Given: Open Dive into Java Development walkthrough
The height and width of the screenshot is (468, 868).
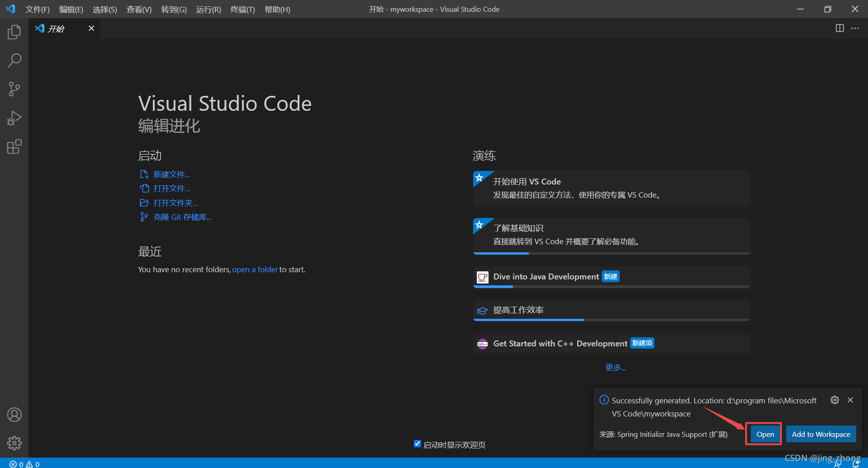Looking at the screenshot, I should 612,277.
